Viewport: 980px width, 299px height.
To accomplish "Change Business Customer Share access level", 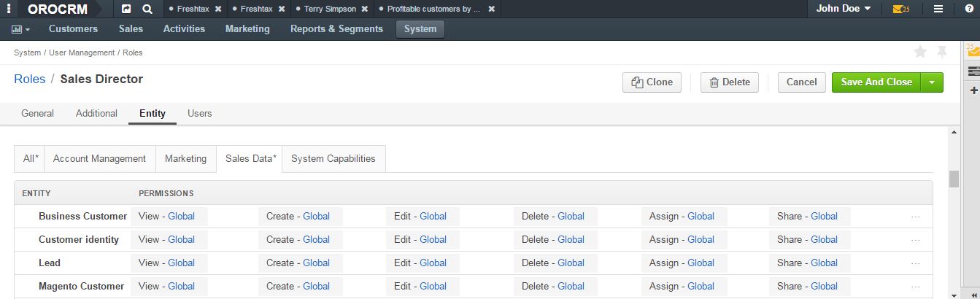I will click(x=824, y=216).
